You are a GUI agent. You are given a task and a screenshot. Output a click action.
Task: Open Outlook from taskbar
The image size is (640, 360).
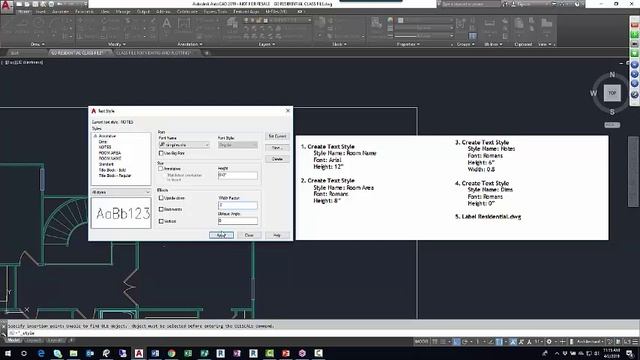point(90,353)
